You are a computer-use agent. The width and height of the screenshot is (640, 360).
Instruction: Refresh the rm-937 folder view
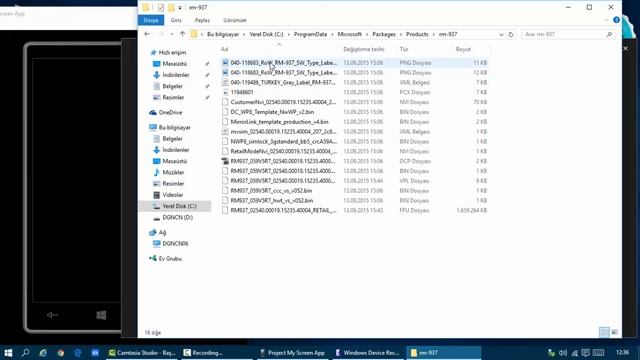click(x=511, y=34)
